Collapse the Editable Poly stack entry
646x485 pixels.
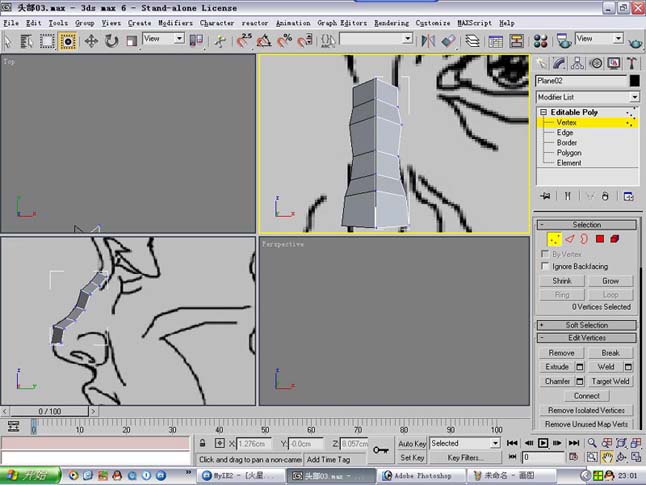543,112
